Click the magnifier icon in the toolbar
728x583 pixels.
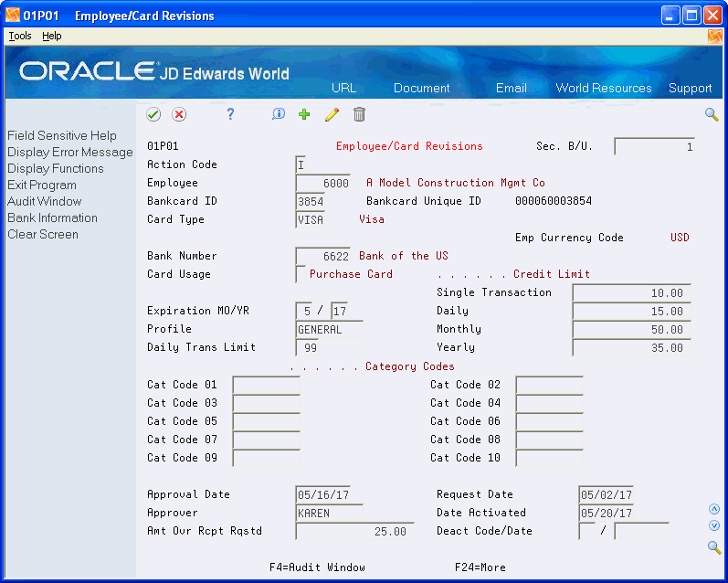(x=712, y=114)
